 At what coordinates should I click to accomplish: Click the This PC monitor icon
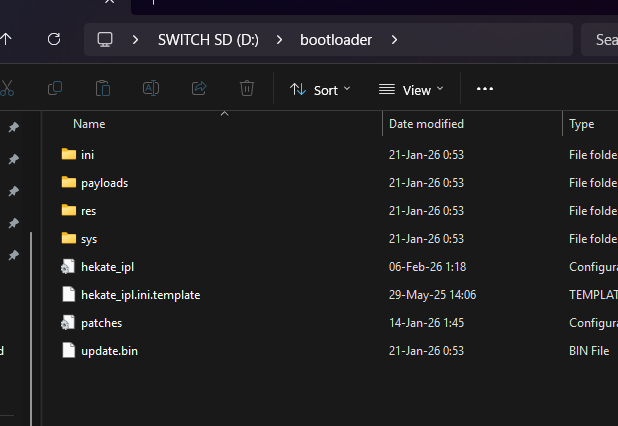pos(105,39)
